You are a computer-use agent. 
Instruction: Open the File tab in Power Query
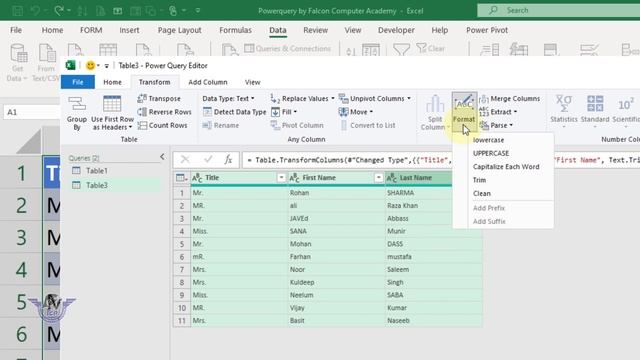pos(78,82)
